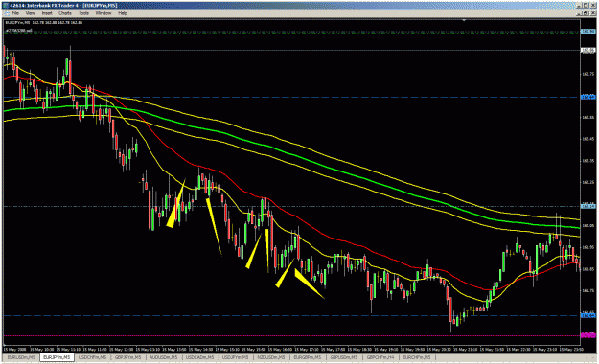
Task: Restore down the inner chart window
Action: coord(586,13)
